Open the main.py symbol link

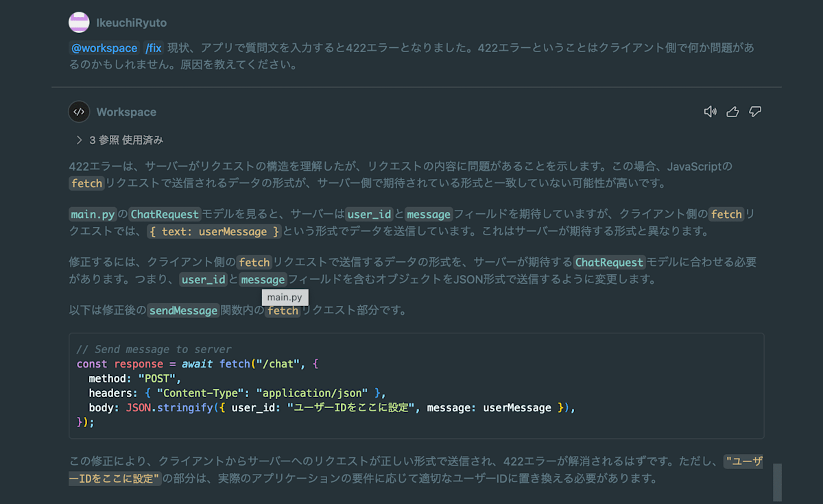tap(92, 214)
